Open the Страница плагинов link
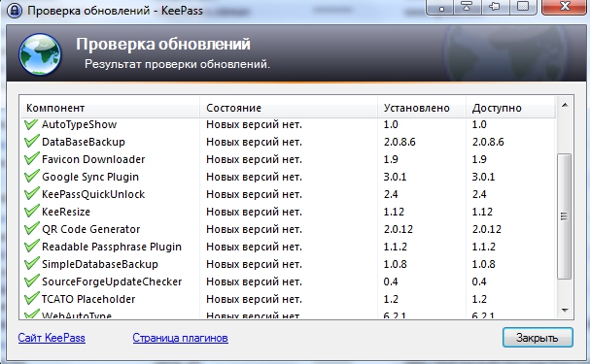Image resolution: width=590 pixels, height=364 pixels. coord(180,338)
